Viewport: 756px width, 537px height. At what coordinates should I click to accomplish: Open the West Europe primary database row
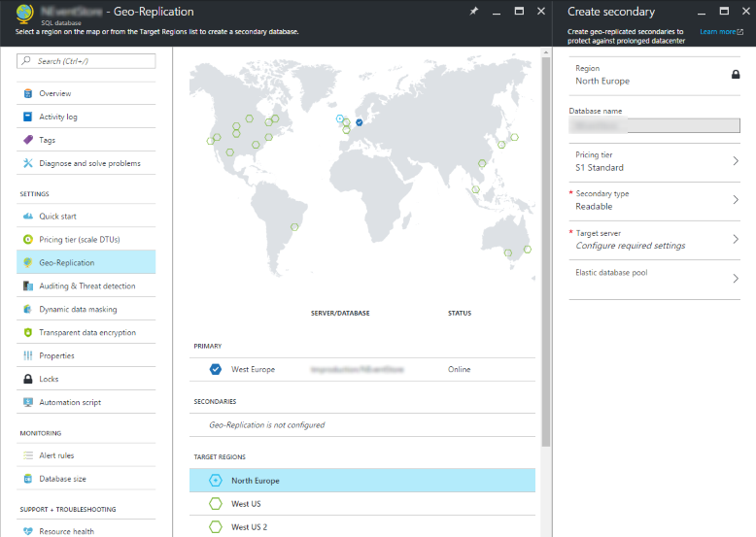(x=362, y=369)
